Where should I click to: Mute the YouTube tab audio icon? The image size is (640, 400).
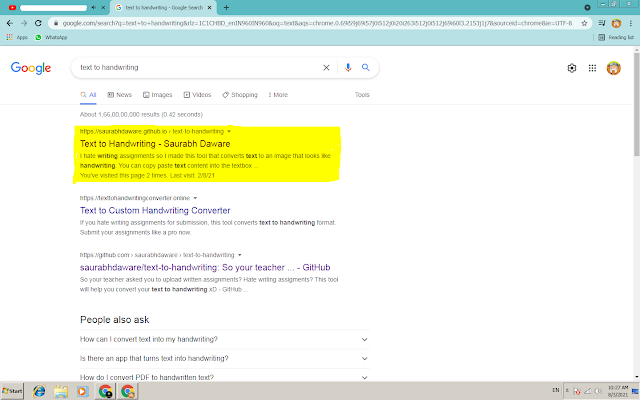click(x=93, y=7)
